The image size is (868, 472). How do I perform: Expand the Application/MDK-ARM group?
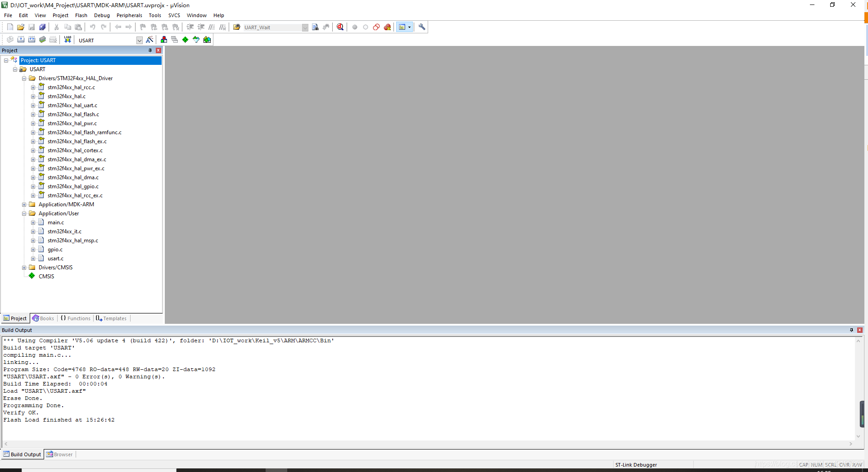(24, 204)
